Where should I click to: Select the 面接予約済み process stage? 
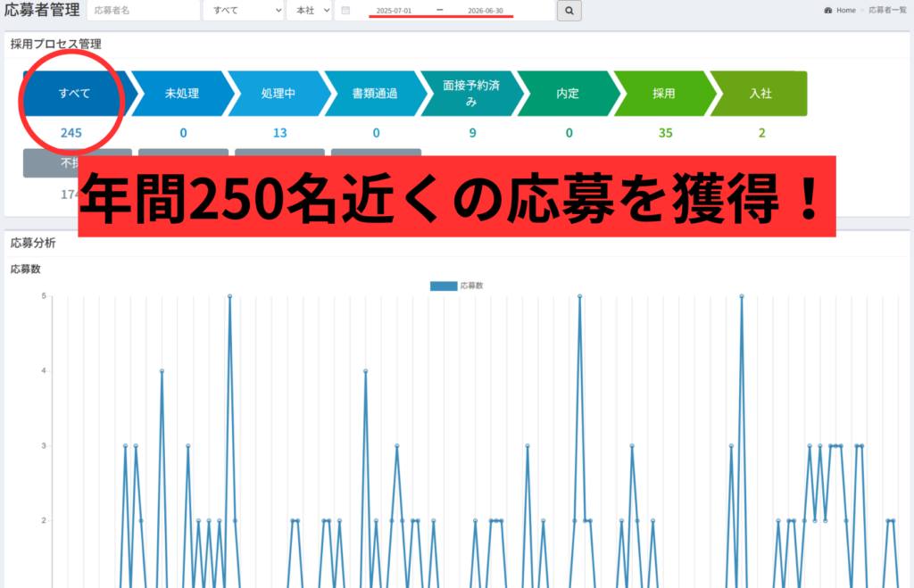point(471,93)
